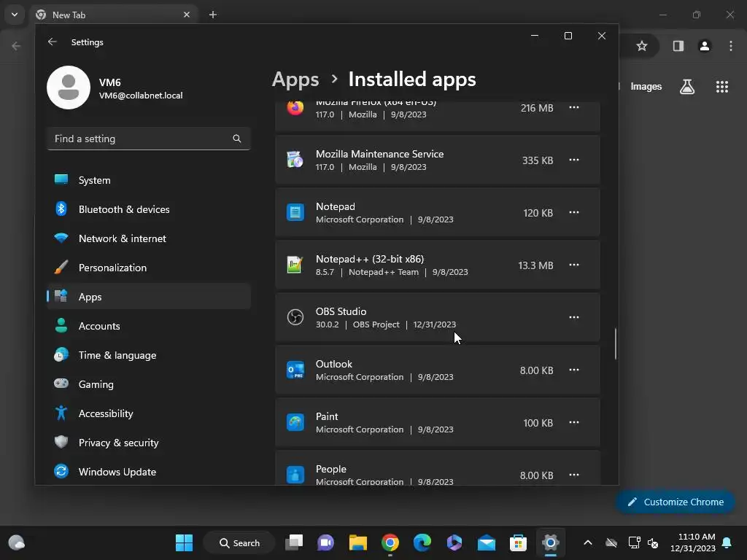Click the installed apps list scrollbar
This screenshot has width=747, height=560.
tap(616, 343)
